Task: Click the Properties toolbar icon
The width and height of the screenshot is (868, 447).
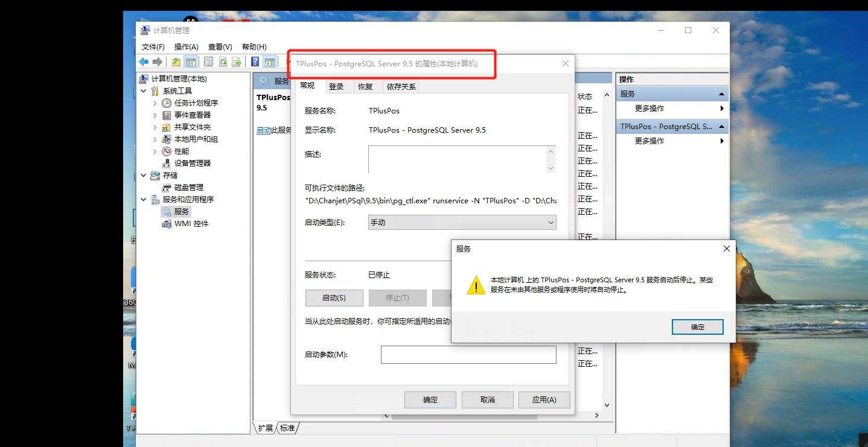Action: (x=208, y=62)
